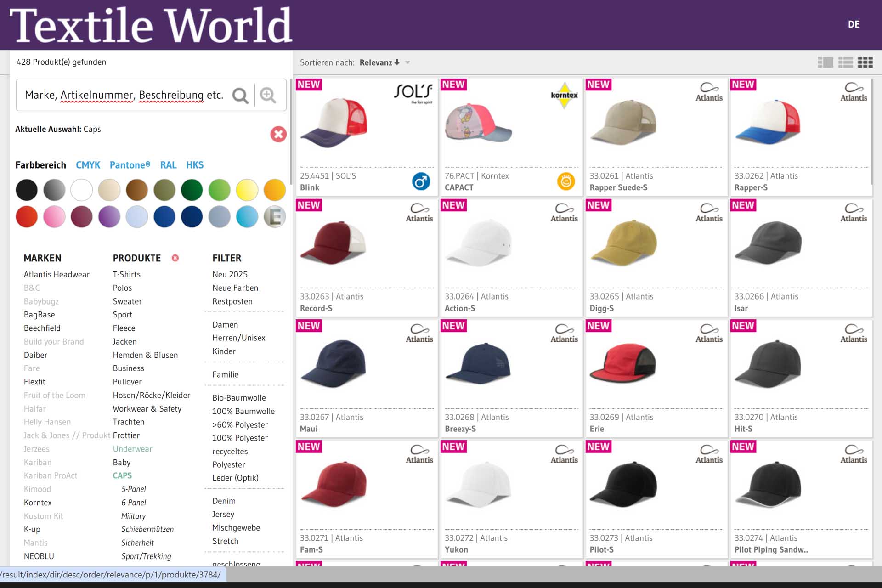Image resolution: width=882 pixels, height=588 pixels.
Task: Click the Atlantis logo on Isar card
Action: (x=854, y=213)
